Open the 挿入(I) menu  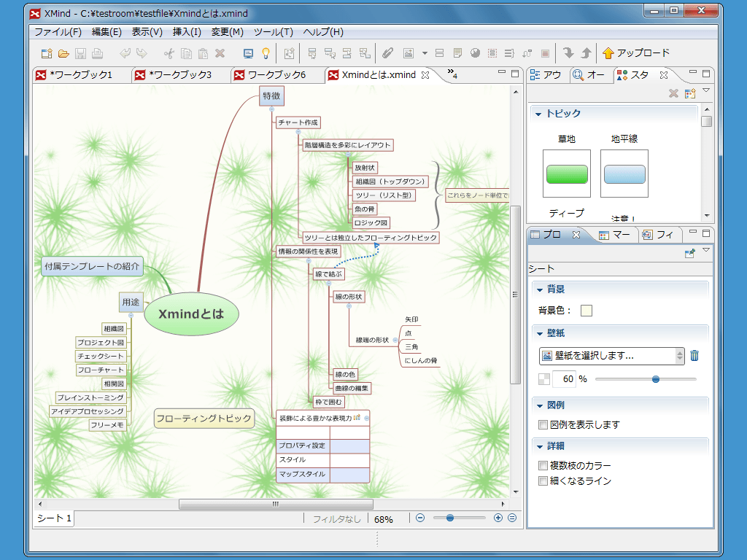click(x=187, y=32)
